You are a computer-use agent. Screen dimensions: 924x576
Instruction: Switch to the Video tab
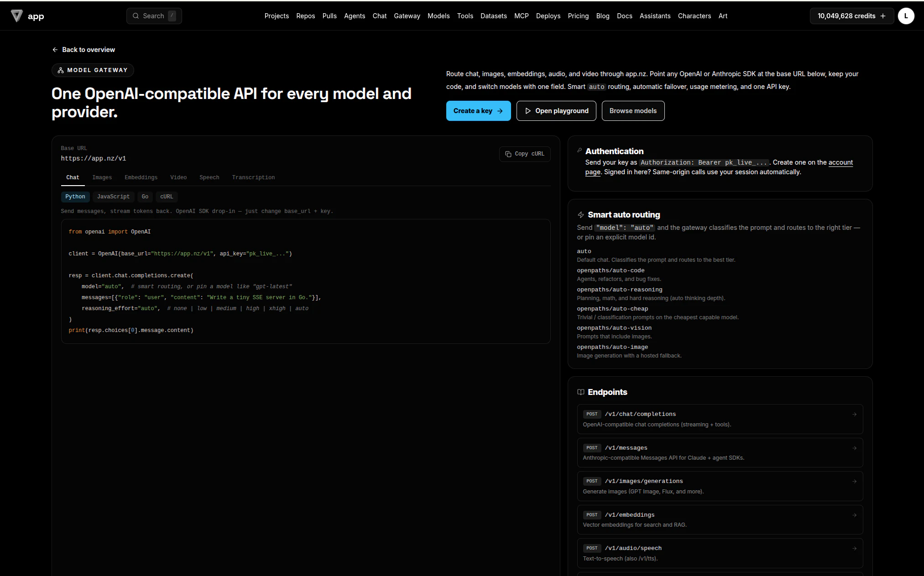pyautogui.click(x=178, y=177)
